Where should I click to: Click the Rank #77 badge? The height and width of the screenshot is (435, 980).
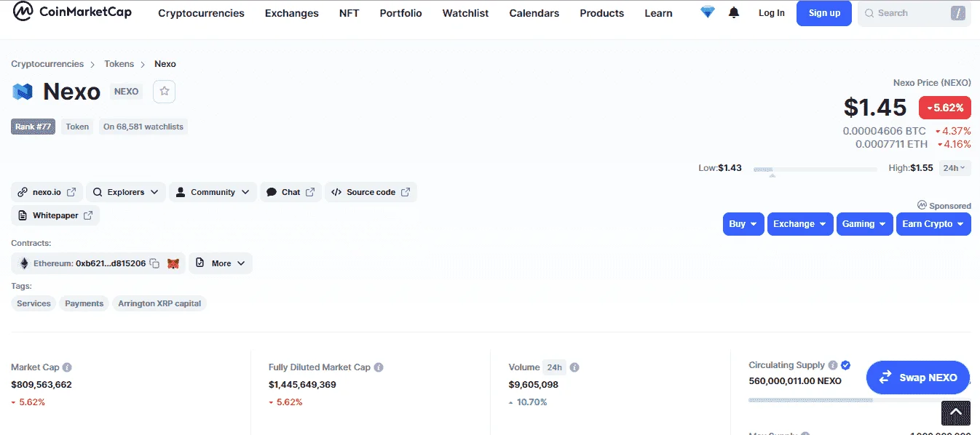[33, 127]
